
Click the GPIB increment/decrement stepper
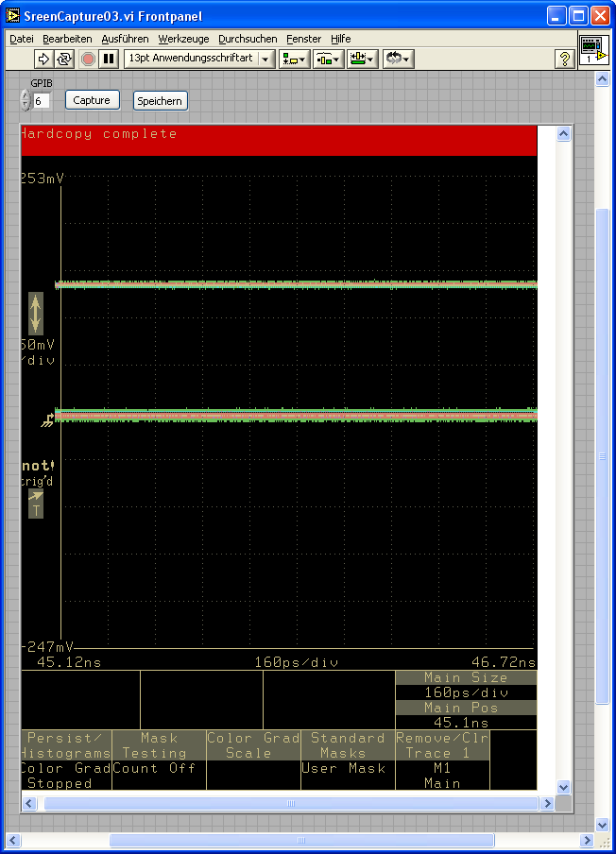tap(26, 100)
